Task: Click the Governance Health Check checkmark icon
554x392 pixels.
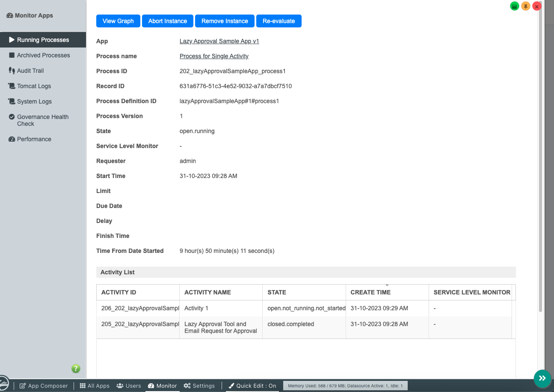Action: [12, 117]
